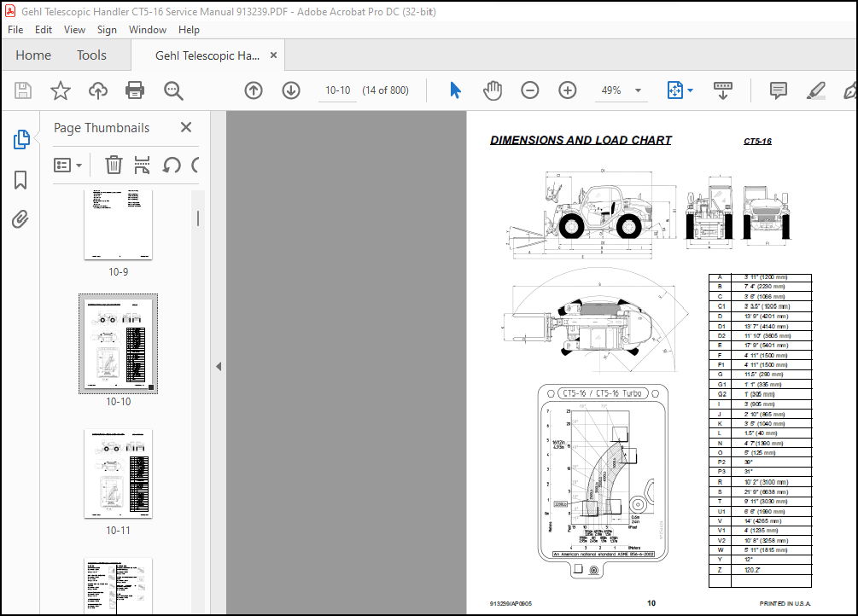Select the Highlight text pen tool

click(x=816, y=90)
